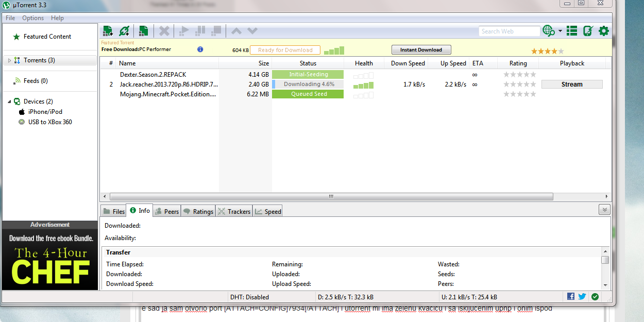Click inside the Search Web field

pyautogui.click(x=509, y=31)
